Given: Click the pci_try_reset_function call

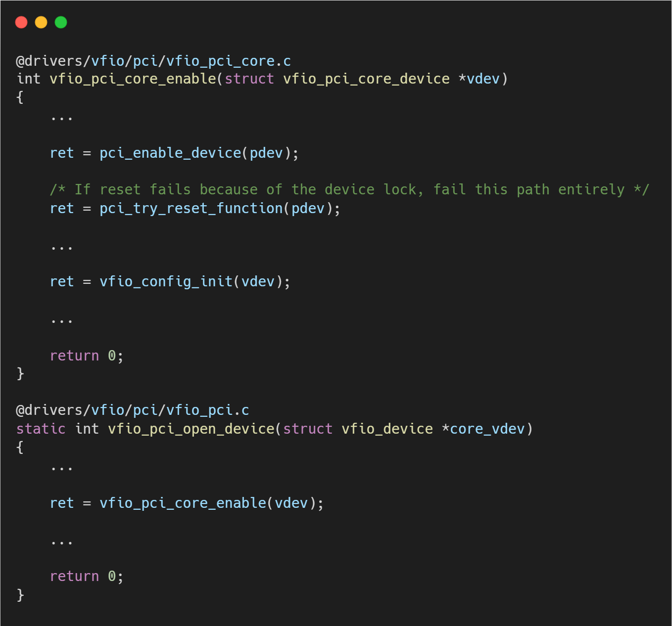Looking at the screenshot, I should click(191, 208).
